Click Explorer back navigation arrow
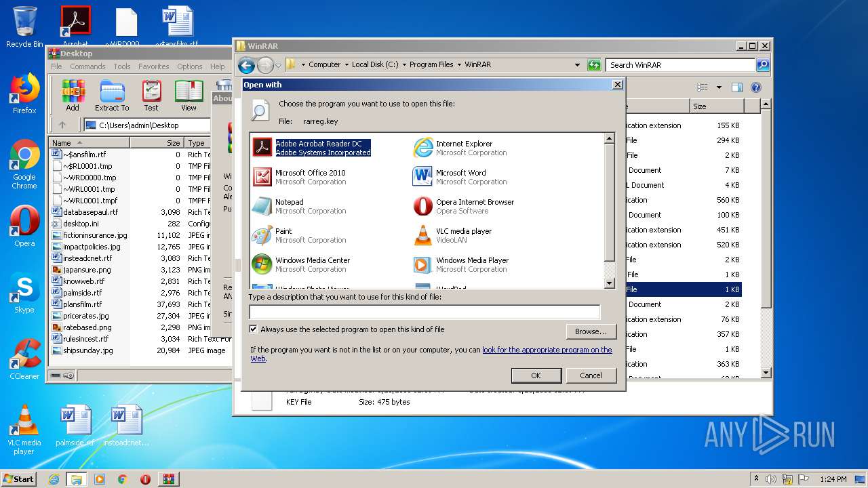Image resolution: width=868 pixels, height=488 pixels. [x=246, y=65]
